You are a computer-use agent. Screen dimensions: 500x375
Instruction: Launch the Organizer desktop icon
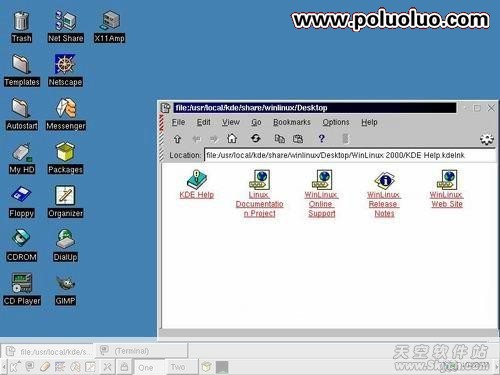click(x=65, y=202)
